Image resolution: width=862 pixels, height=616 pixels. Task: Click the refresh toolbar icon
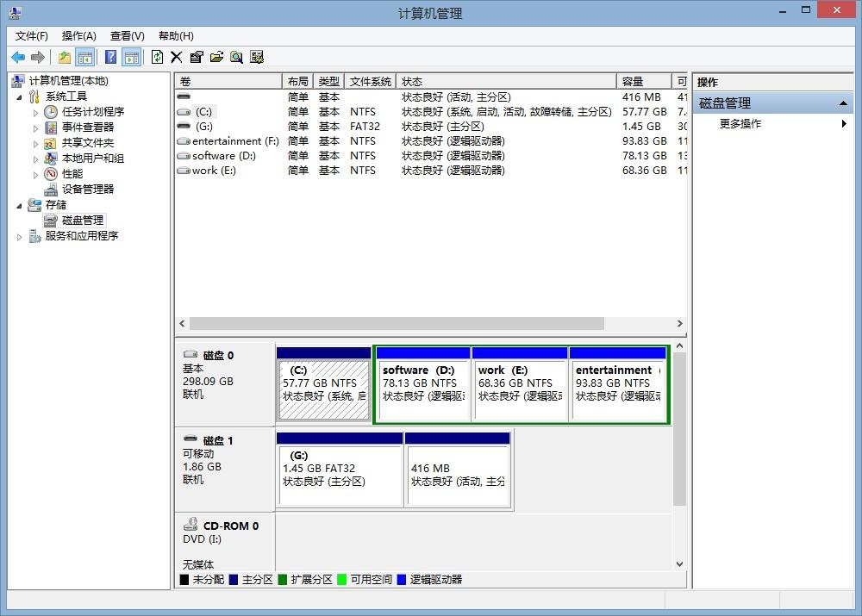tap(157, 57)
